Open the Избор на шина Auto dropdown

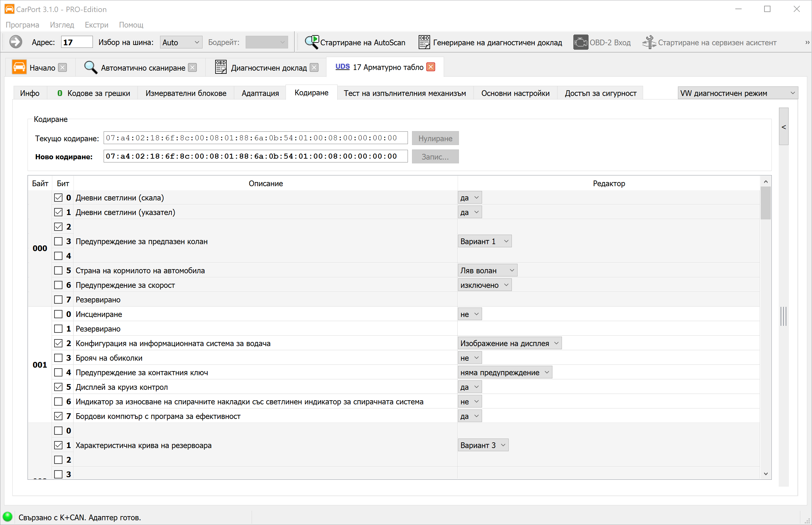pyautogui.click(x=181, y=42)
